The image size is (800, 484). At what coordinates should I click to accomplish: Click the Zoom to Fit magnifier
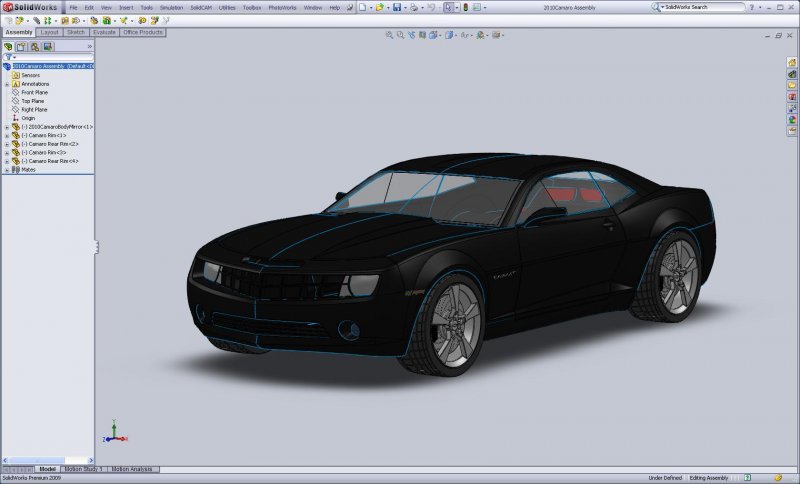coord(389,35)
